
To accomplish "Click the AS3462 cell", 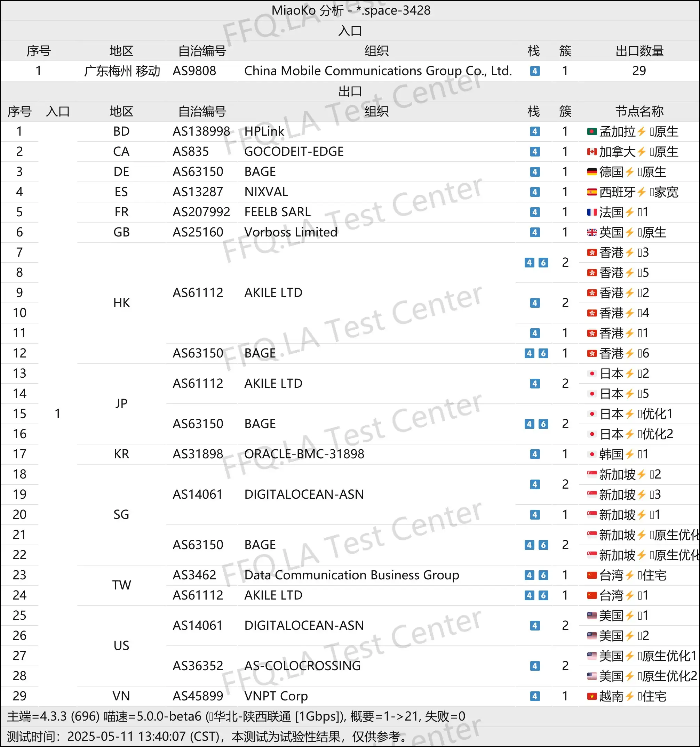I will pos(194,575).
